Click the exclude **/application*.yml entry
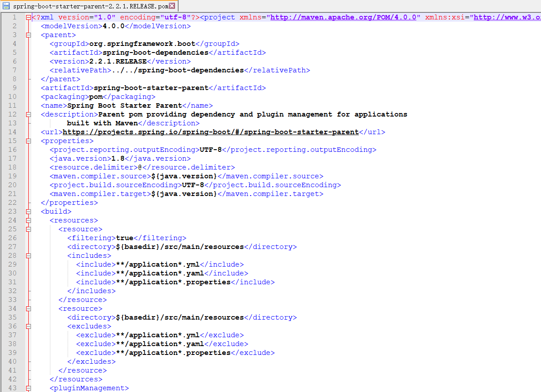The width and height of the screenshot is (541, 392). (x=160, y=335)
